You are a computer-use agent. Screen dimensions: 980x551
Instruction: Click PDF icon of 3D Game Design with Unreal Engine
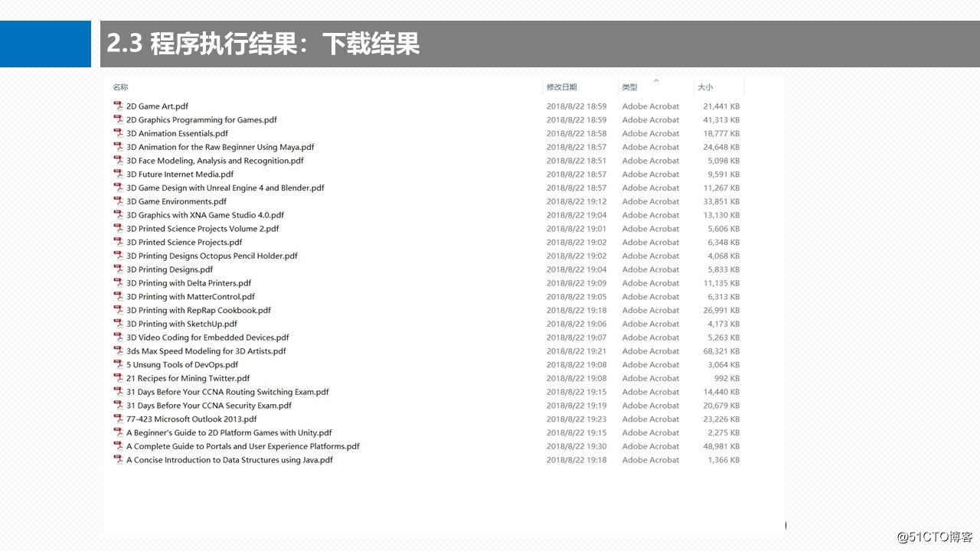119,187
